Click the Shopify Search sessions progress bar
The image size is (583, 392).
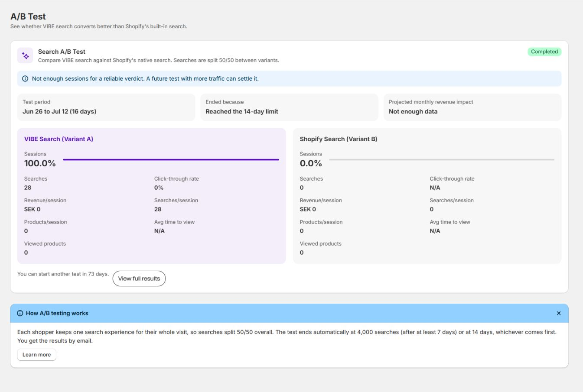[x=442, y=160]
